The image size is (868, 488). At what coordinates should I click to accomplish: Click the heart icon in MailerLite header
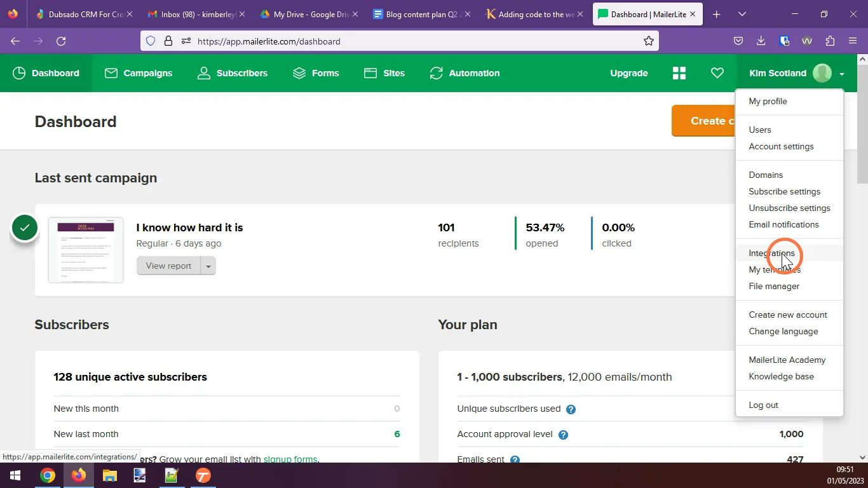pyautogui.click(x=717, y=73)
